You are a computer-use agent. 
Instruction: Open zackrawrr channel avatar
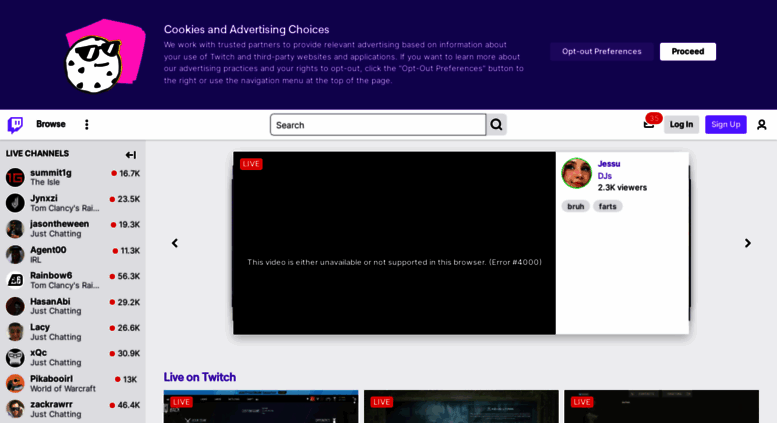[x=15, y=409]
